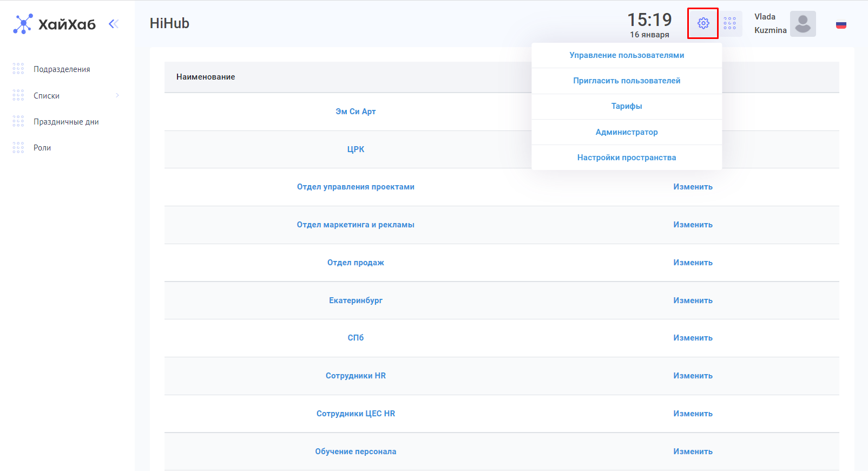Open Списки sidebar item
This screenshot has width=868, height=471.
tap(47, 96)
